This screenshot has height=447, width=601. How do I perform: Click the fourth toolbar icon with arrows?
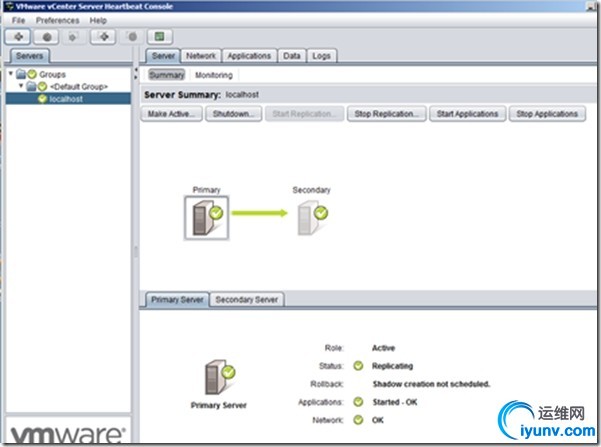(x=103, y=37)
